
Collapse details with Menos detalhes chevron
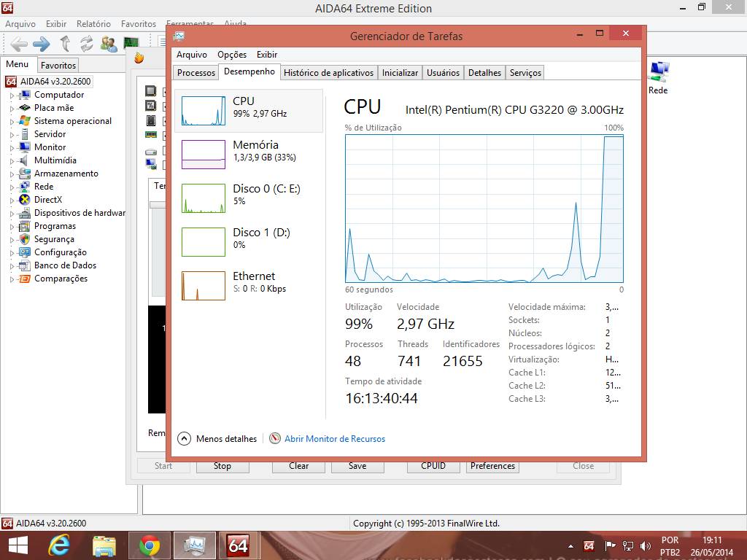click(185, 438)
